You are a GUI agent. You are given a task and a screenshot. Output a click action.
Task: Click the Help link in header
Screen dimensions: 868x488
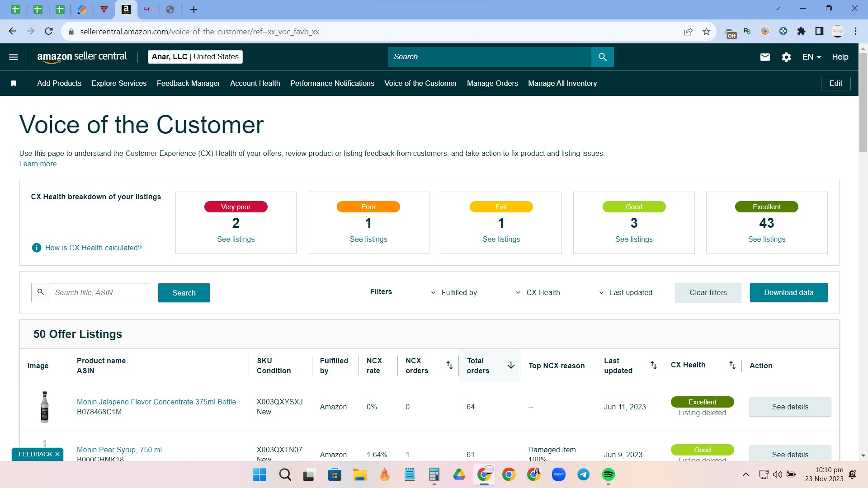coord(840,57)
